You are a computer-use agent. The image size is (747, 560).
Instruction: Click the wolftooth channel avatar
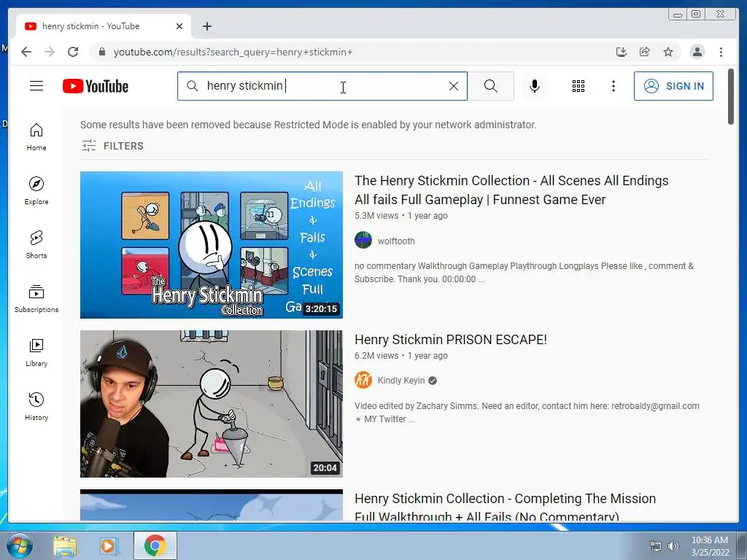coord(363,241)
